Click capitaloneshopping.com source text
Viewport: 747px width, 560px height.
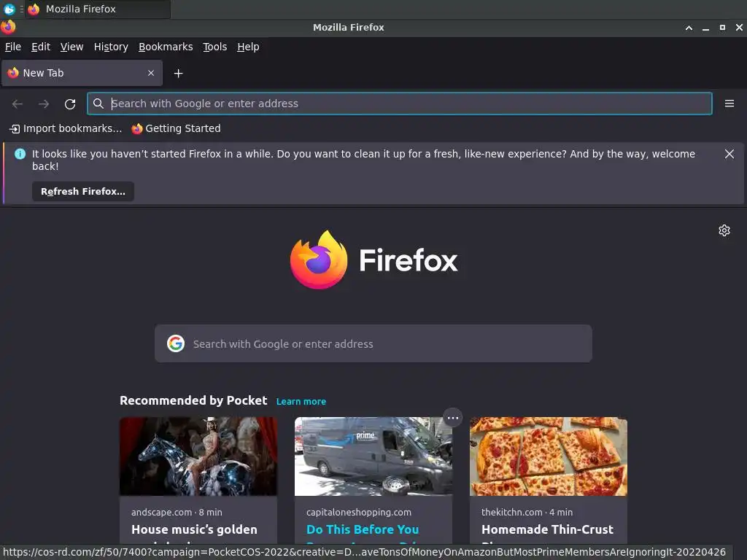click(x=359, y=513)
